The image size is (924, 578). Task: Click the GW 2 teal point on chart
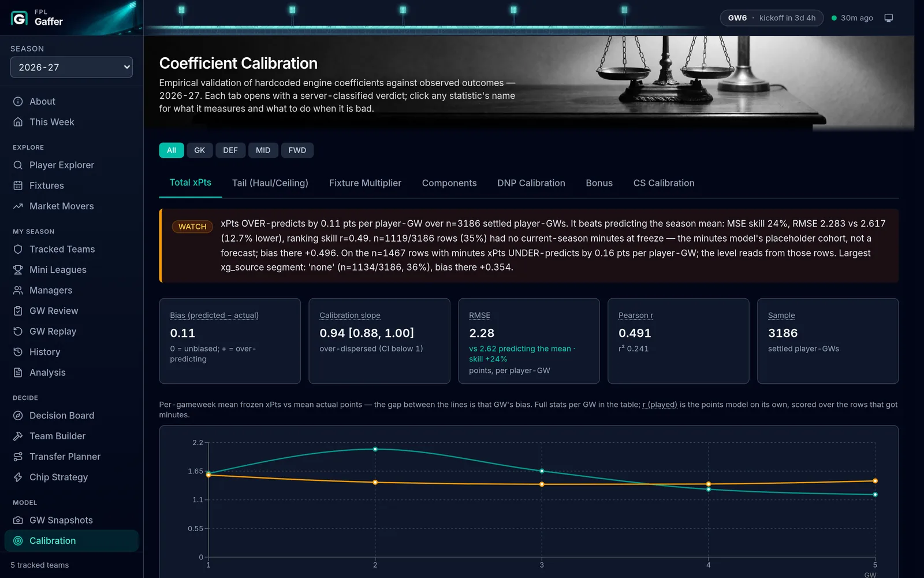(375, 449)
